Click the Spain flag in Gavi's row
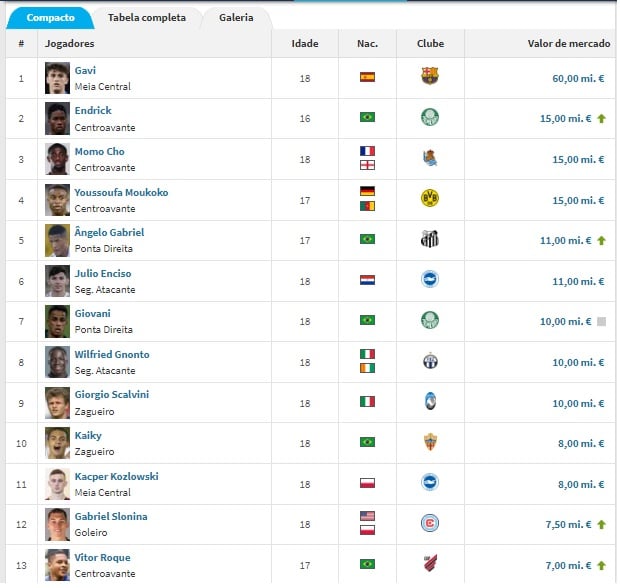This screenshot has width=620, height=588. [x=367, y=77]
